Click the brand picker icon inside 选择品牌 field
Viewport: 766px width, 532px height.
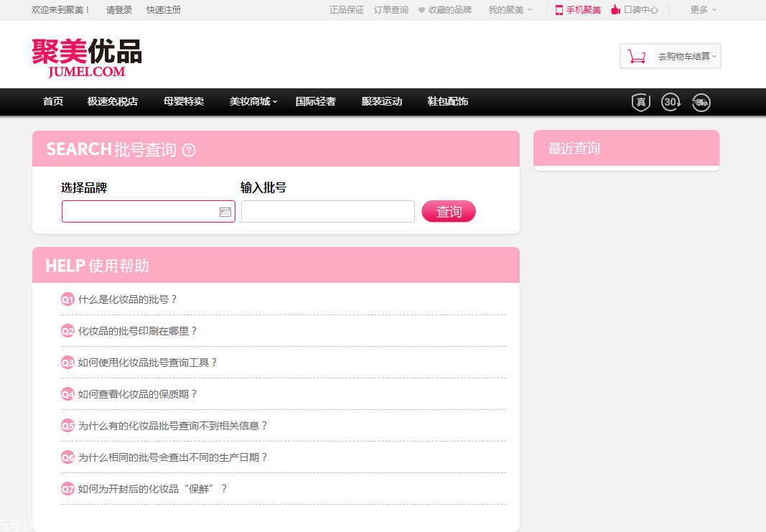pos(227,211)
